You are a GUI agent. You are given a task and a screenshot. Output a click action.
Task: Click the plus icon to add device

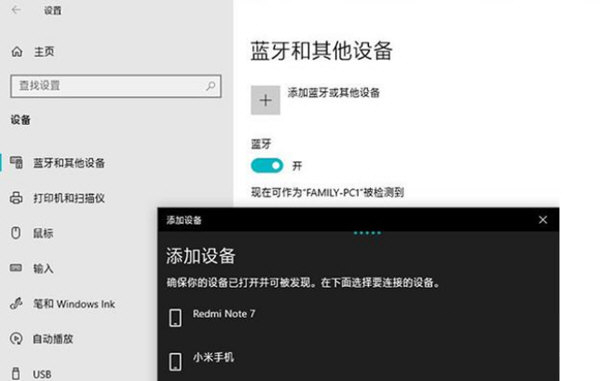click(265, 100)
